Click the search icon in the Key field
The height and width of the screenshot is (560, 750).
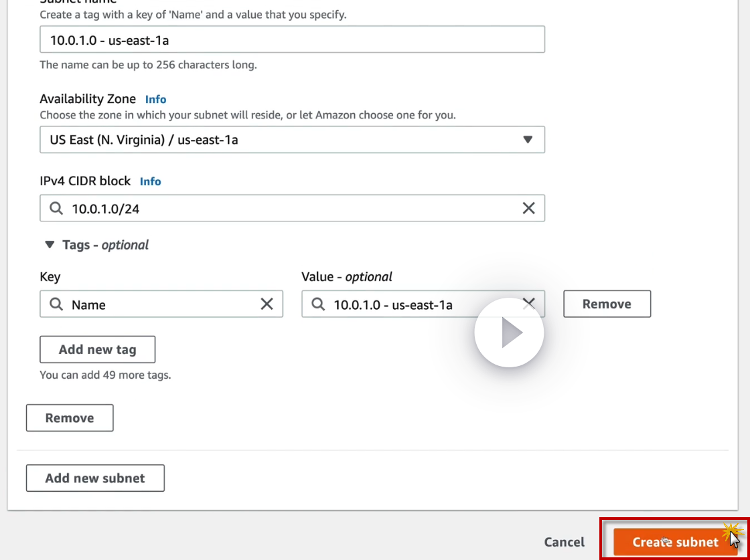click(x=56, y=304)
